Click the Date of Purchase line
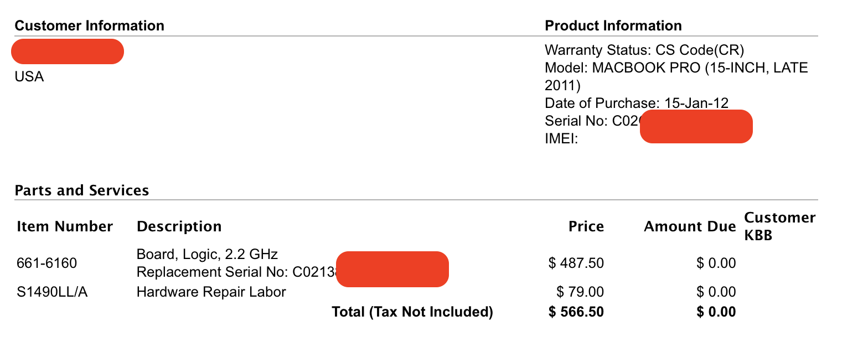Viewport: 868px width, 352px height. click(637, 103)
